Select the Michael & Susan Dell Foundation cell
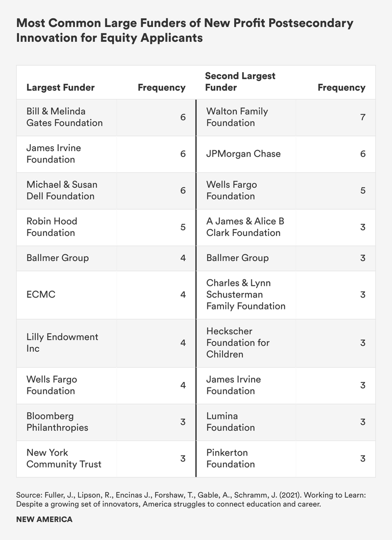Viewport: 392px width, 540px height. click(62, 190)
